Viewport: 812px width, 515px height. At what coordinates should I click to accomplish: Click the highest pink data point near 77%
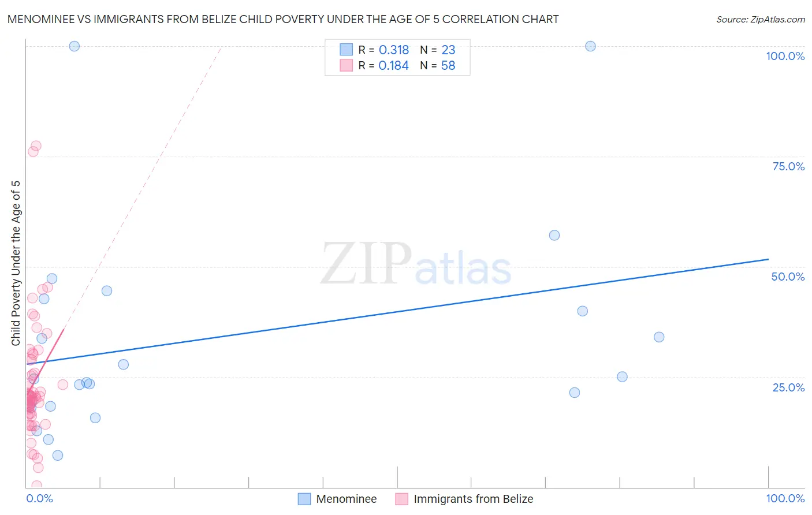point(36,146)
